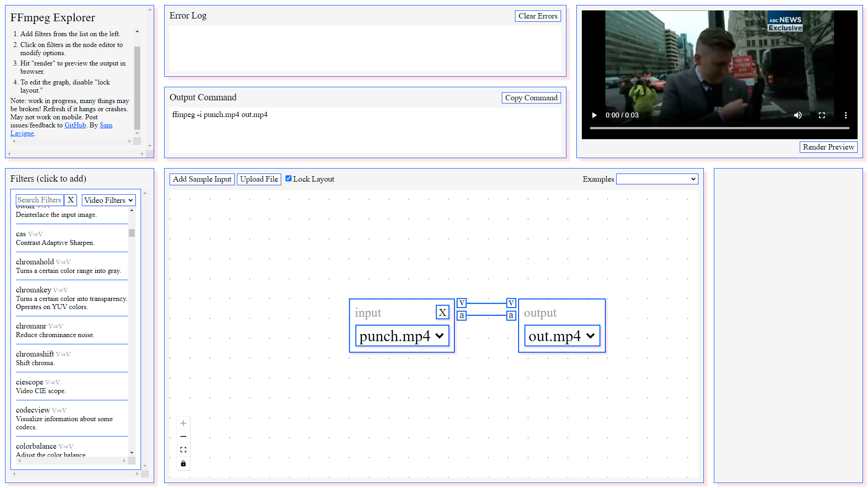Delete the input node via its X
Image resolution: width=868 pixels, height=488 pixels.
442,312
